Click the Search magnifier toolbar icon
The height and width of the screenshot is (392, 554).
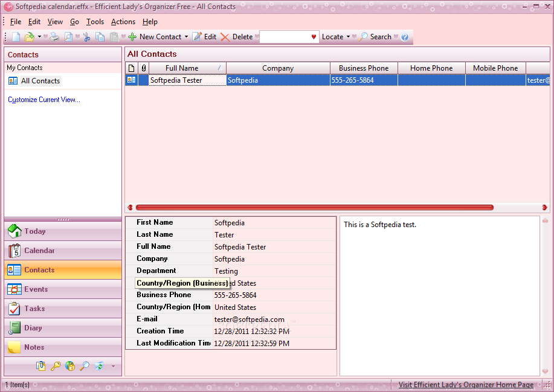tap(363, 37)
